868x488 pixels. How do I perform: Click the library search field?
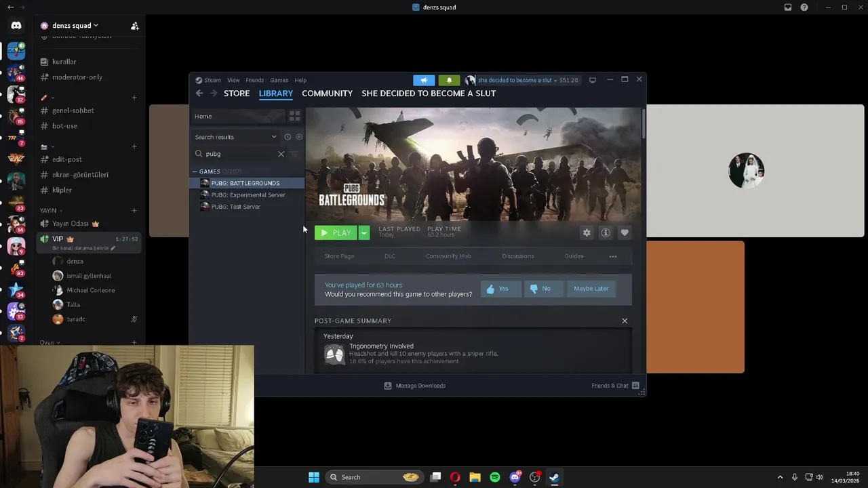[x=240, y=154]
